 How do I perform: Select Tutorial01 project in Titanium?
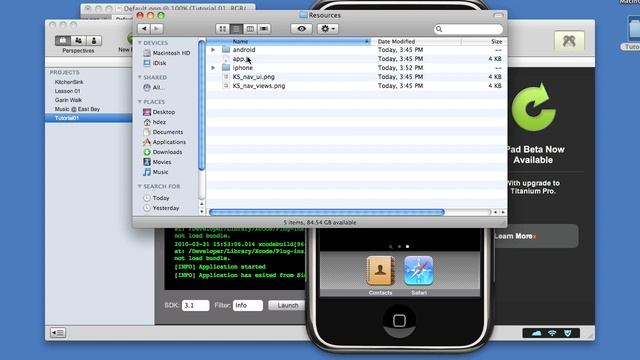pyautogui.click(x=88, y=118)
